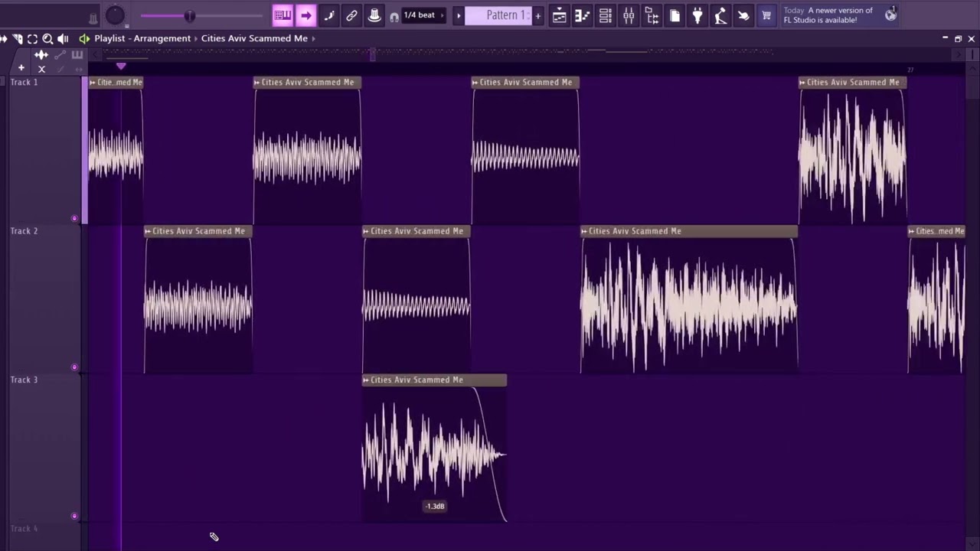This screenshot has height=551, width=980.
Task: Click the purple playhead marker triangle
Action: 121,67
